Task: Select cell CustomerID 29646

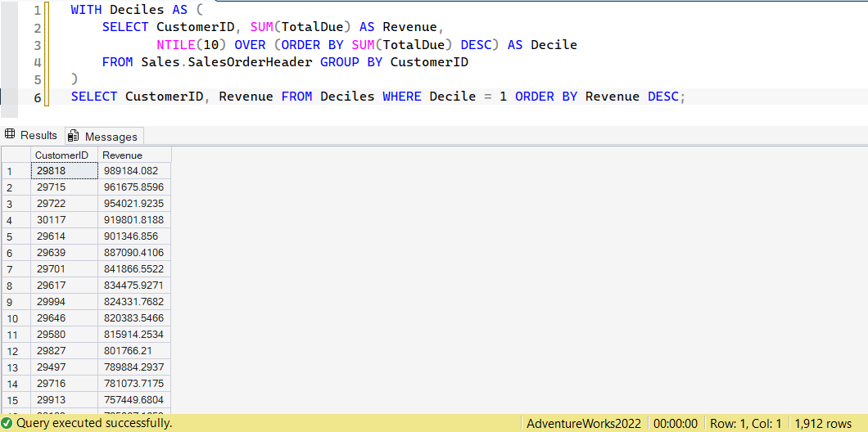Action: [64, 318]
